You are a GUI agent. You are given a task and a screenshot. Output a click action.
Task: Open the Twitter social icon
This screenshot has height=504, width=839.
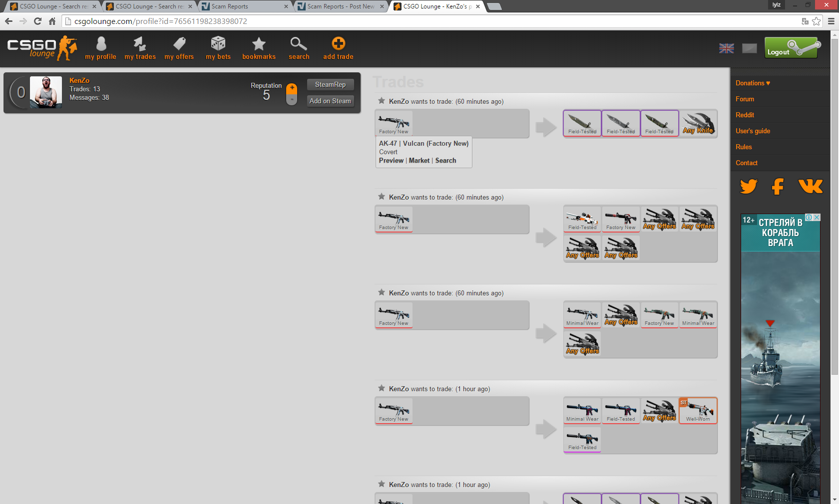point(749,186)
